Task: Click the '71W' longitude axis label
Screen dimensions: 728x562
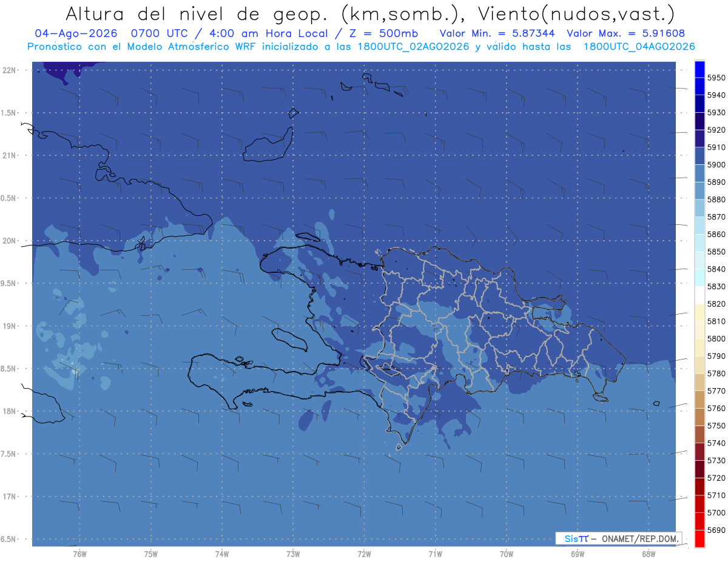Action: coord(435,554)
